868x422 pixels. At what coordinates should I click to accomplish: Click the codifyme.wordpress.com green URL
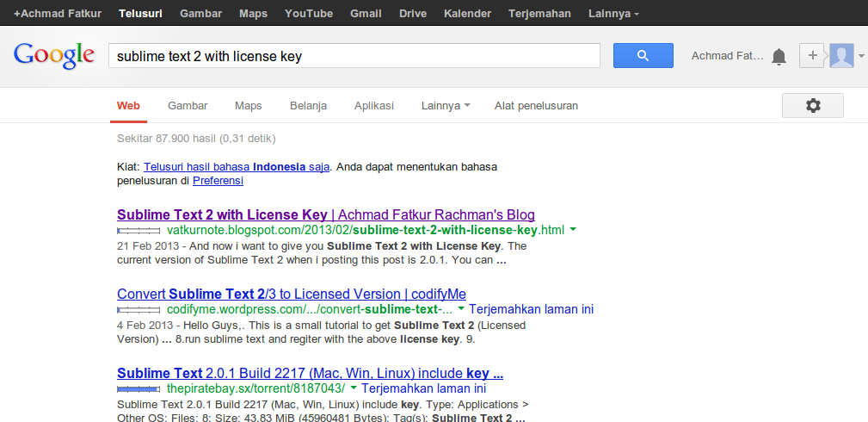tap(310, 309)
